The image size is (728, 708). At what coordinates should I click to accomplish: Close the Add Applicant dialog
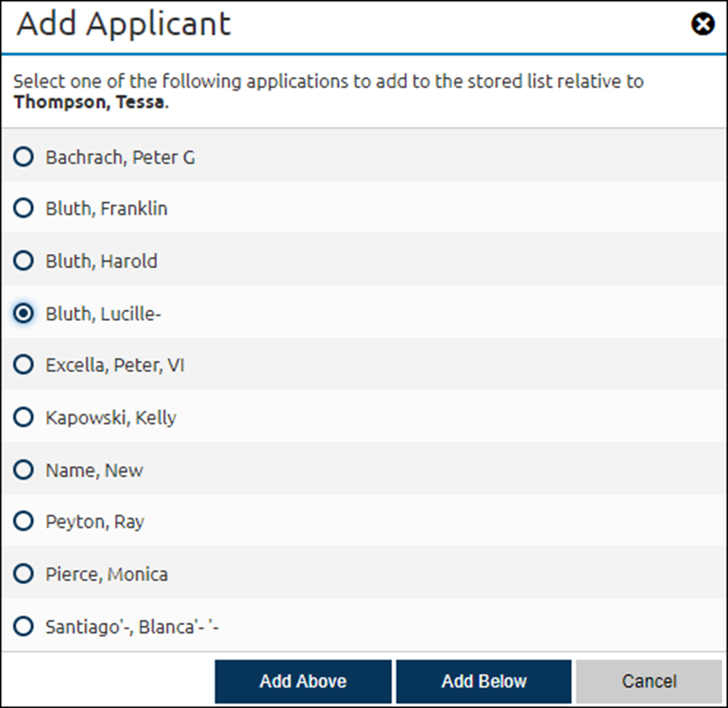703,24
